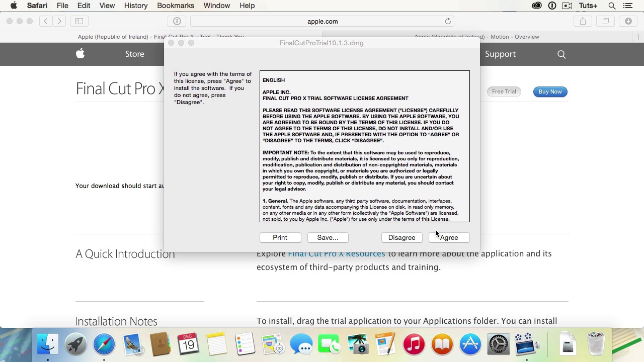This screenshot has height=362, width=644.
Task: Switch to Motion Overview tab
Action: click(x=476, y=37)
